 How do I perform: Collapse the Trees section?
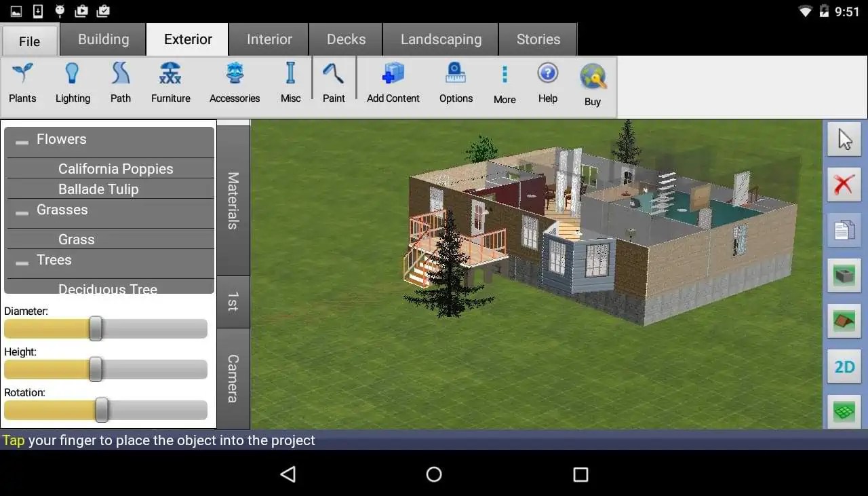point(21,260)
